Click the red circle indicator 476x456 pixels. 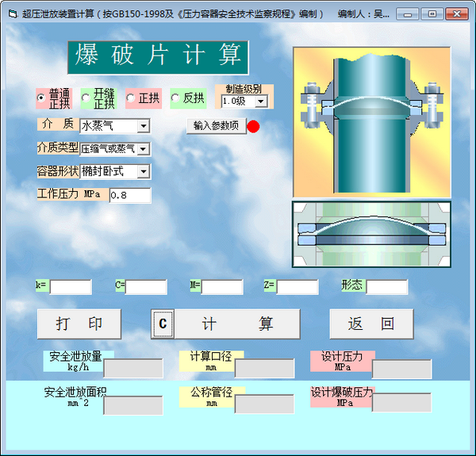254,126
